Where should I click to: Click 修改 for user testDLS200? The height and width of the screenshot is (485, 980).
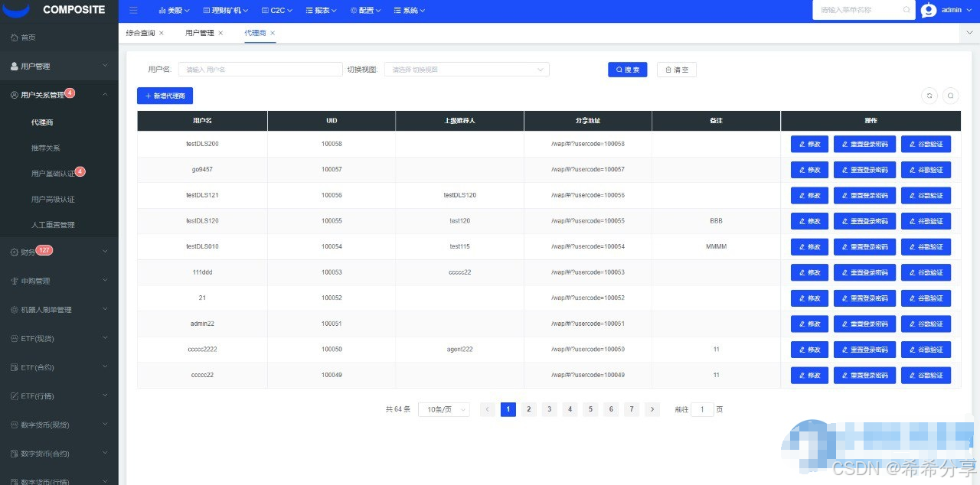coord(809,144)
